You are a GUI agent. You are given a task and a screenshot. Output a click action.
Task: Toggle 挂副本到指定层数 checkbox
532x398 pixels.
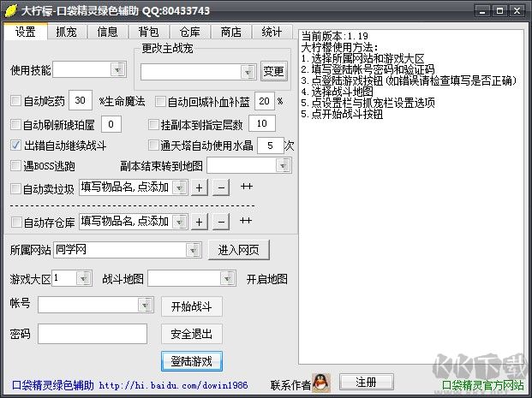[x=153, y=124]
